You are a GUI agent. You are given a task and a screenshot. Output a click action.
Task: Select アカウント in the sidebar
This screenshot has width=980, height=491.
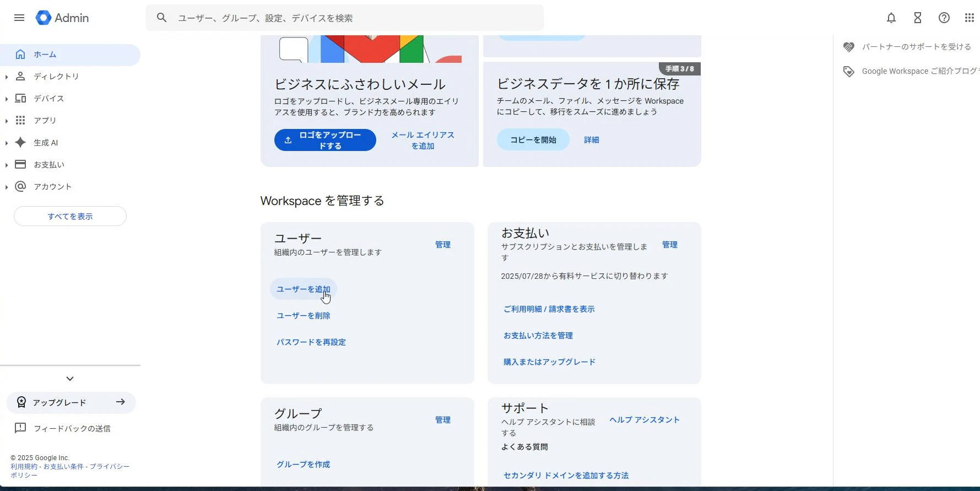pyautogui.click(x=70, y=187)
